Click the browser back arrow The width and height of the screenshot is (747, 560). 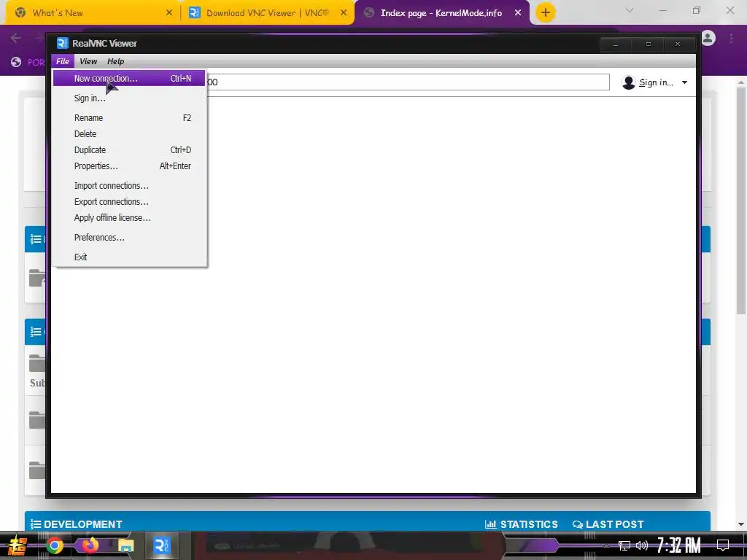tap(16, 38)
